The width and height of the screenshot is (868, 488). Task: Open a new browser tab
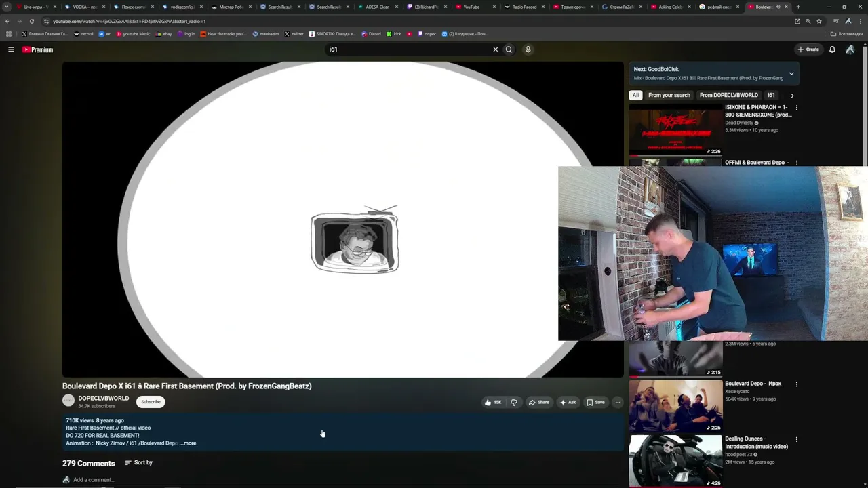point(798,7)
